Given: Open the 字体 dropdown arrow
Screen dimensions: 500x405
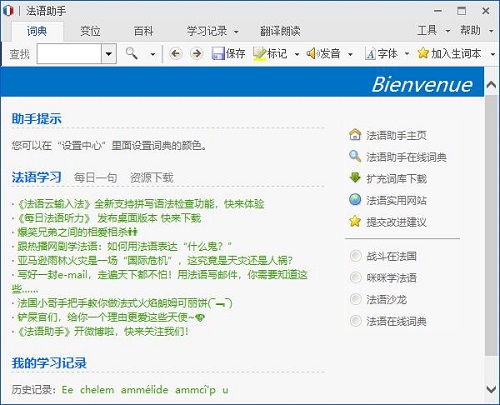Looking at the screenshot, I should coord(407,54).
